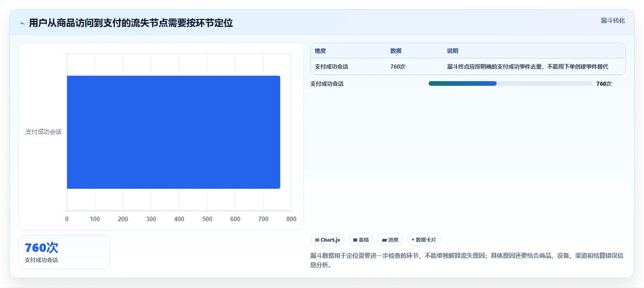Image resolution: width=644 pixels, height=288 pixels.
Task: Click the title 用户从商品访问到支付的流失节点需要按环节定位
Action: [x=131, y=23]
